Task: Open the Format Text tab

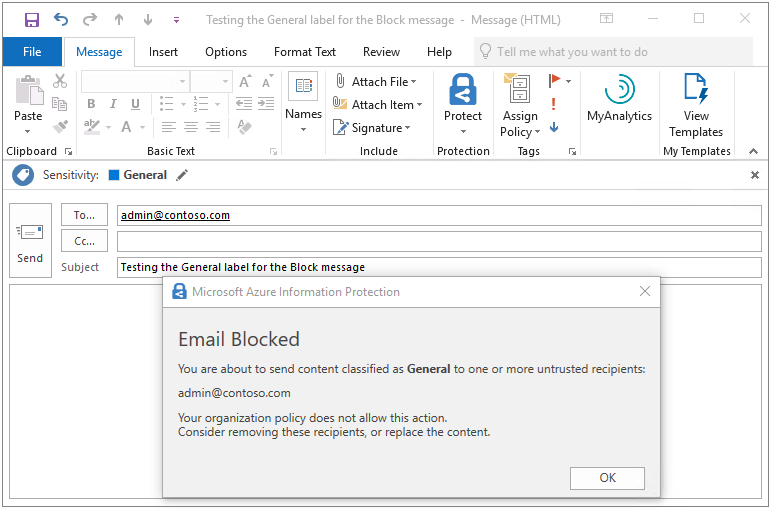Action: coord(304,52)
